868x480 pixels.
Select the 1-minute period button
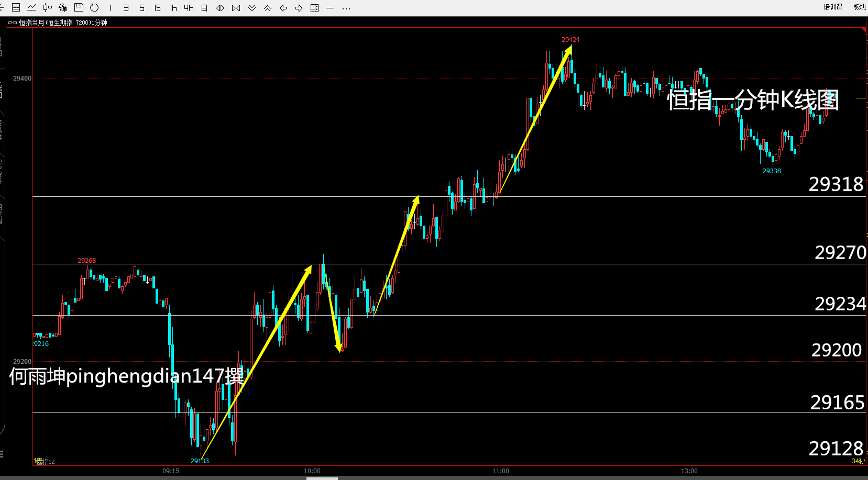coord(110,8)
